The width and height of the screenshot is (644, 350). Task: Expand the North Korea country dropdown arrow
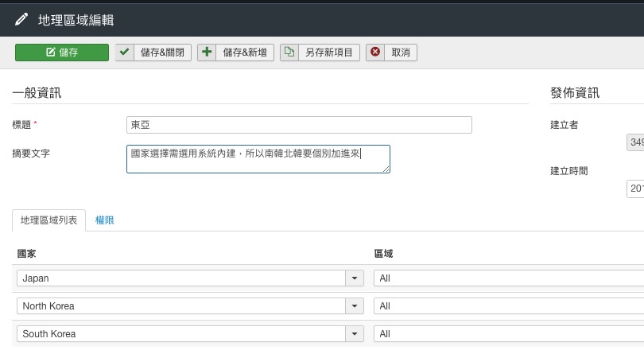[354, 306]
